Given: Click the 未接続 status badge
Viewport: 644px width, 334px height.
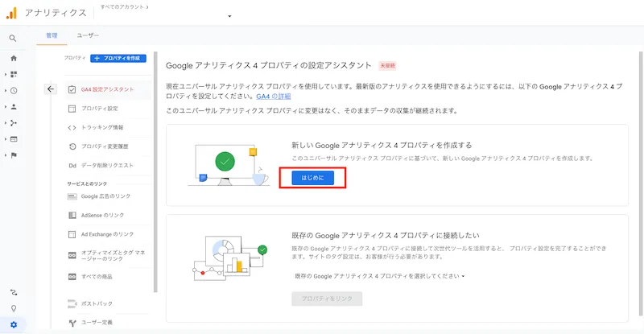Looking at the screenshot, I should click(387, 66).
